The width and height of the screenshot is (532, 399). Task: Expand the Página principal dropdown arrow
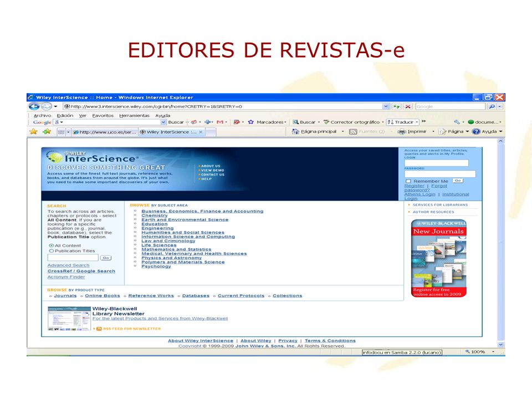click(x=342, y=132)
